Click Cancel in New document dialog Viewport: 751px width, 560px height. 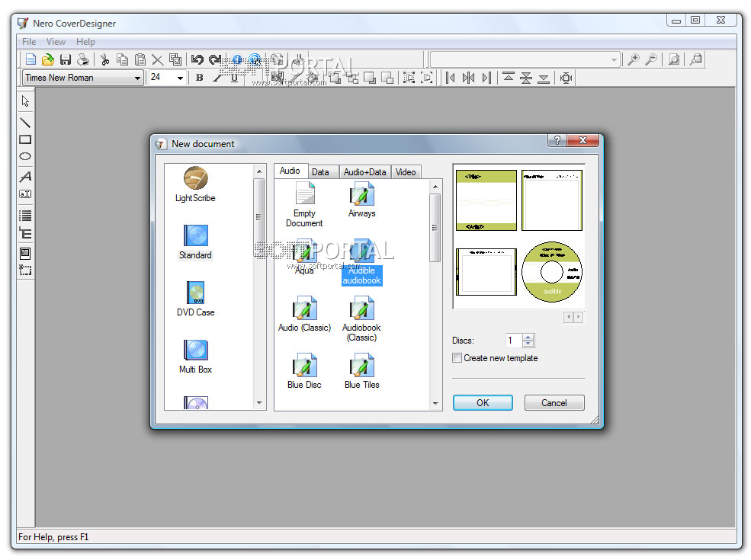[554, 403]
